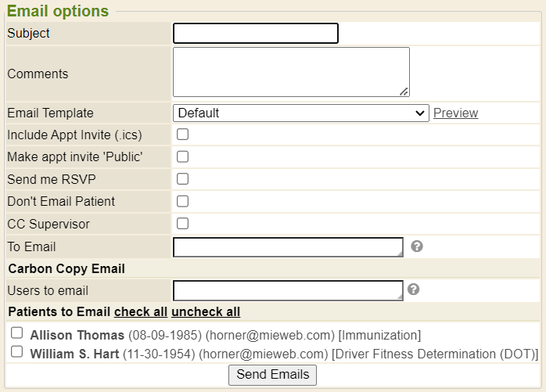Click the check all link
The width and height of the screenshot is (546, 392).
[x=141, y=311]
